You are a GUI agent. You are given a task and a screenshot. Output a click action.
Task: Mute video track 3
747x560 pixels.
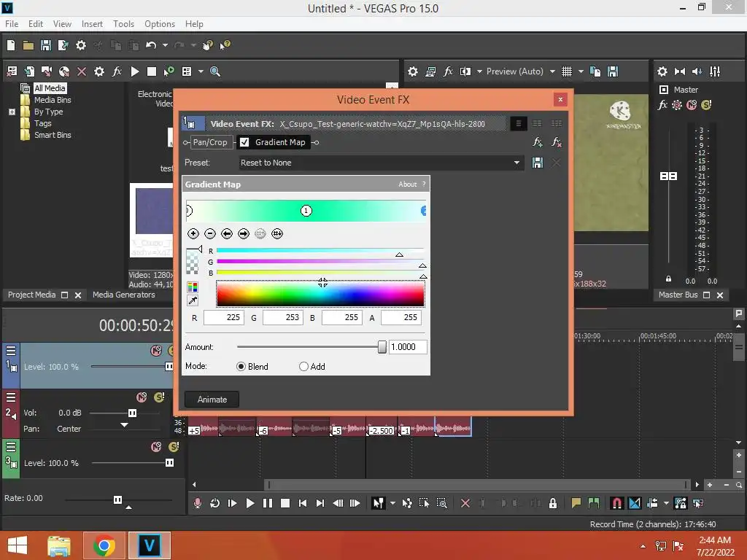(156, 447)
